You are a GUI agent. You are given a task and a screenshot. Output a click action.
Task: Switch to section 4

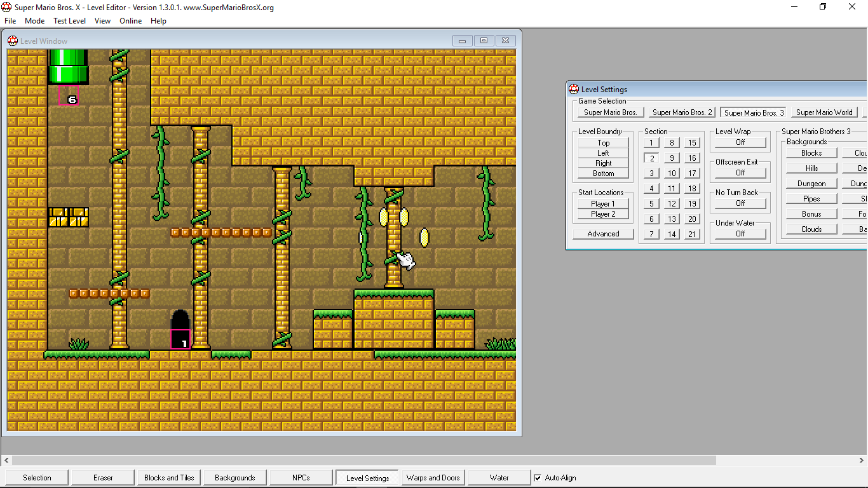click(651, 189)
